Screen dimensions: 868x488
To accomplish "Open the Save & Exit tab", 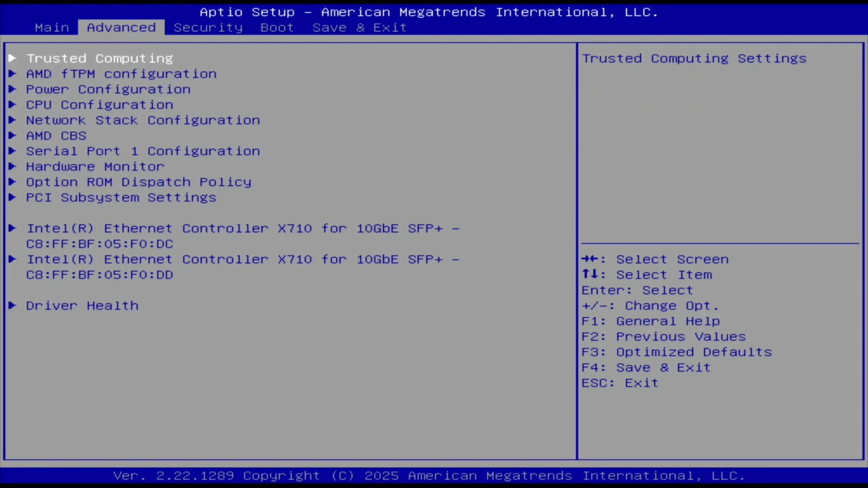I will pos(359,27).
